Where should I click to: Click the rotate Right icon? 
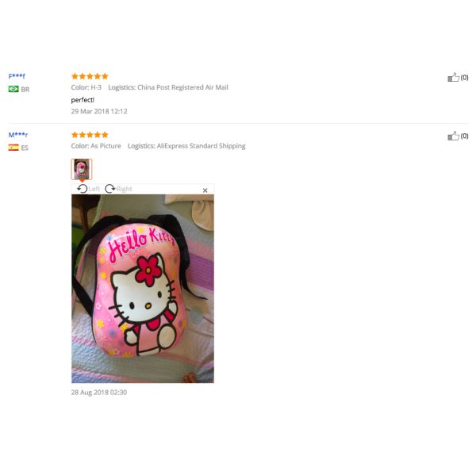110,189
